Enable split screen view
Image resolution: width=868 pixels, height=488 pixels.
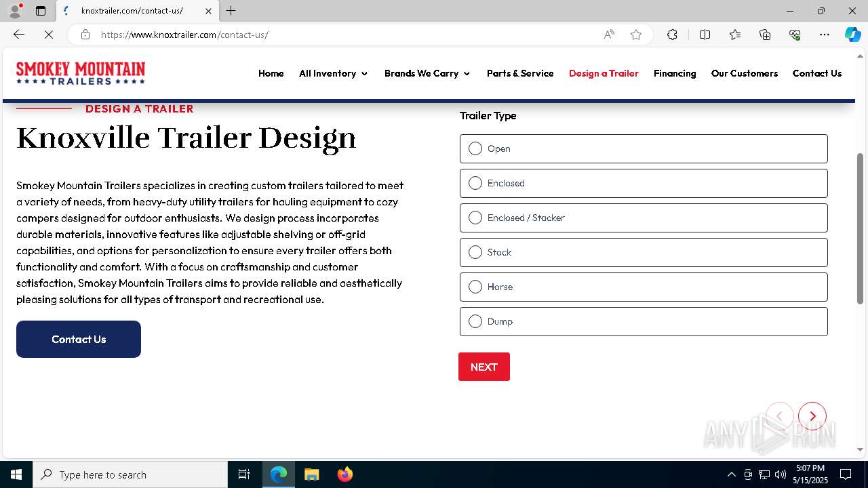705,35
